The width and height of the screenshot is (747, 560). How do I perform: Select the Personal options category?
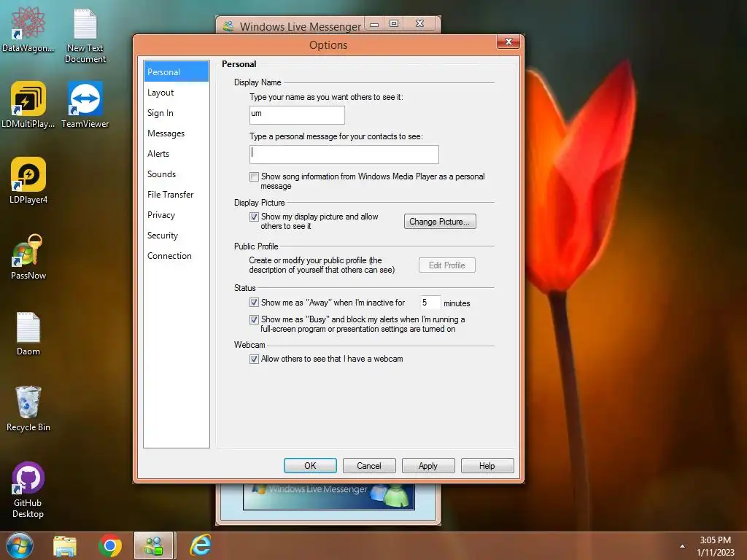(177, 72)
